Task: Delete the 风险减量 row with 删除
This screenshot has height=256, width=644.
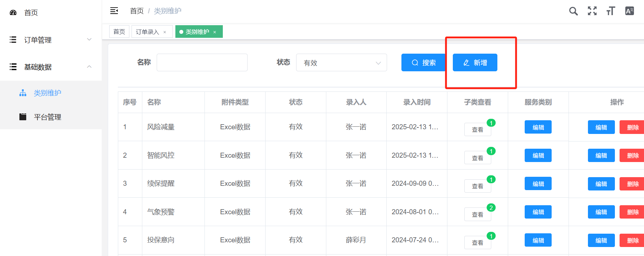Action: (x=632, y=127)
